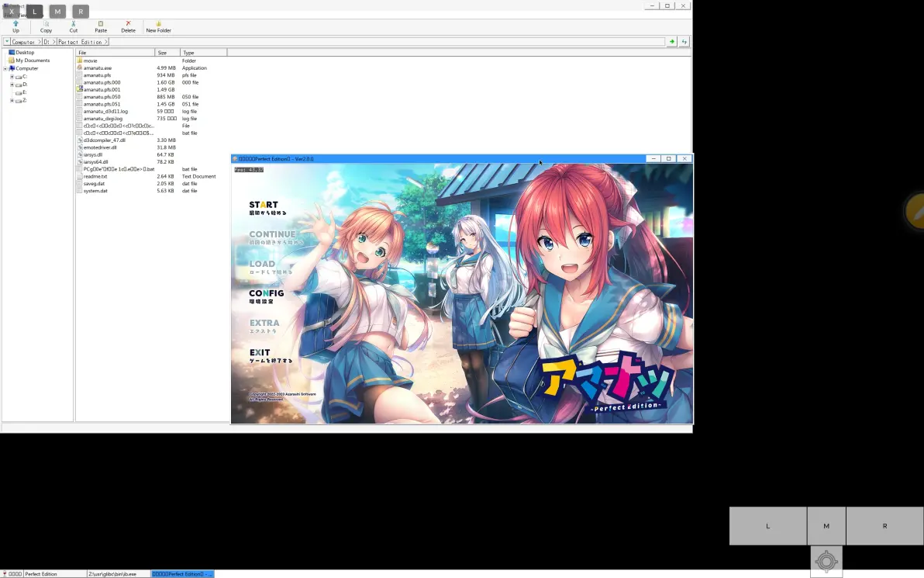Tap the large R mouse button panel
The height and width of the screenshot is (578, 924).
coord(884,525)
